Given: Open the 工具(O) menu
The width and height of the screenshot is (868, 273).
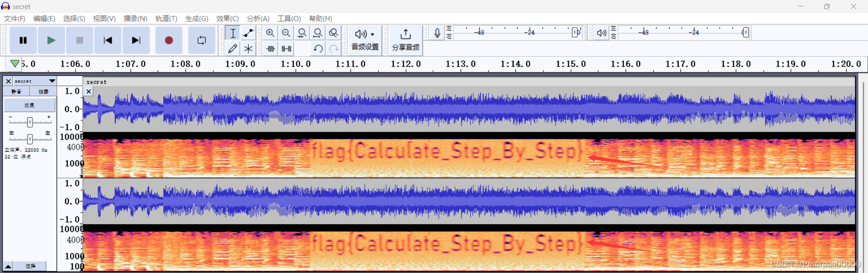Looking at the screenshot, I should pyautogui.click(x=289, y=19).
